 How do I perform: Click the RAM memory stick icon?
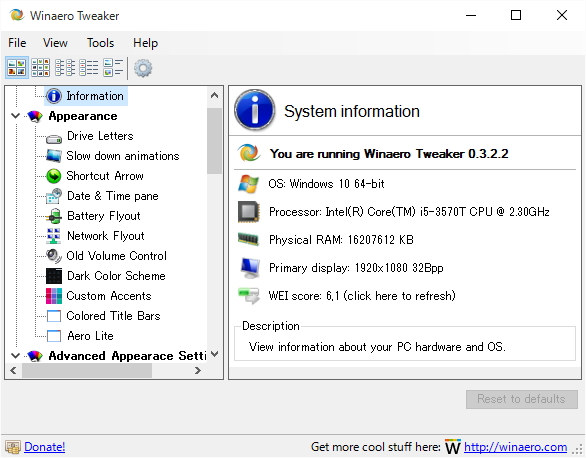click(248, 239)
